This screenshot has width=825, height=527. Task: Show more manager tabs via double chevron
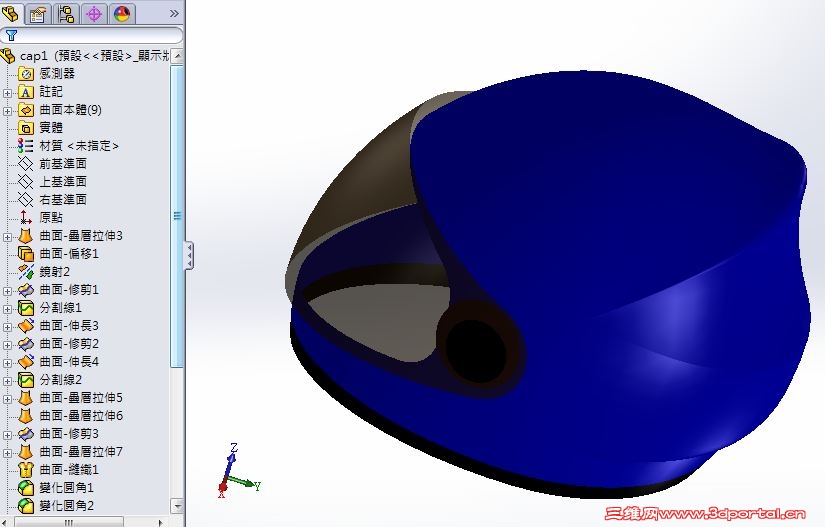[174, 14]
